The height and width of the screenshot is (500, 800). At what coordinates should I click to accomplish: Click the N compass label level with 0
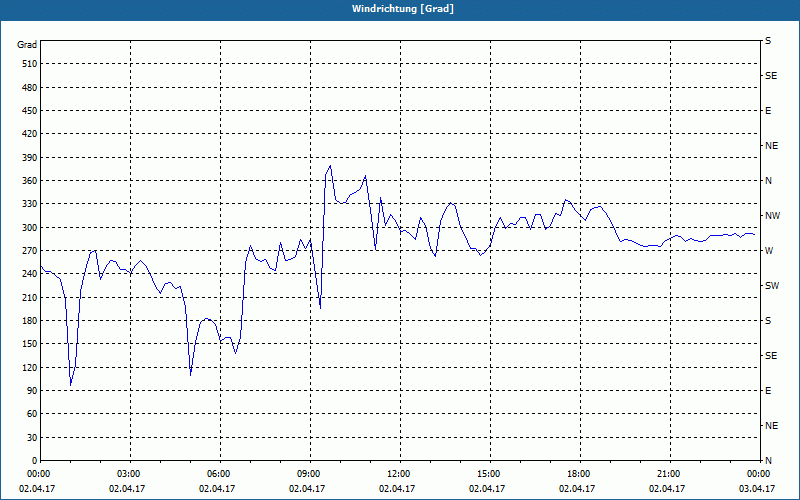(x=768, y=461)
